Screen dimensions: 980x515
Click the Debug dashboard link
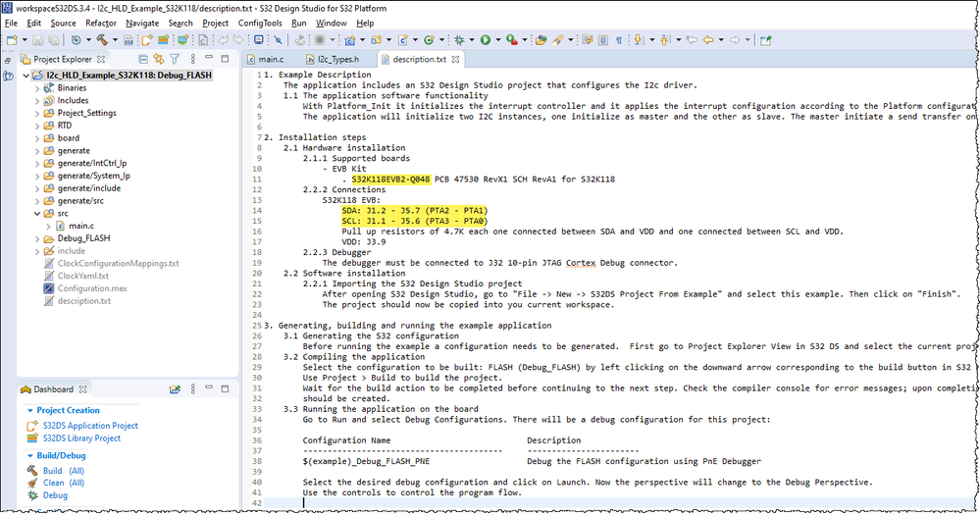click(55, 495)
